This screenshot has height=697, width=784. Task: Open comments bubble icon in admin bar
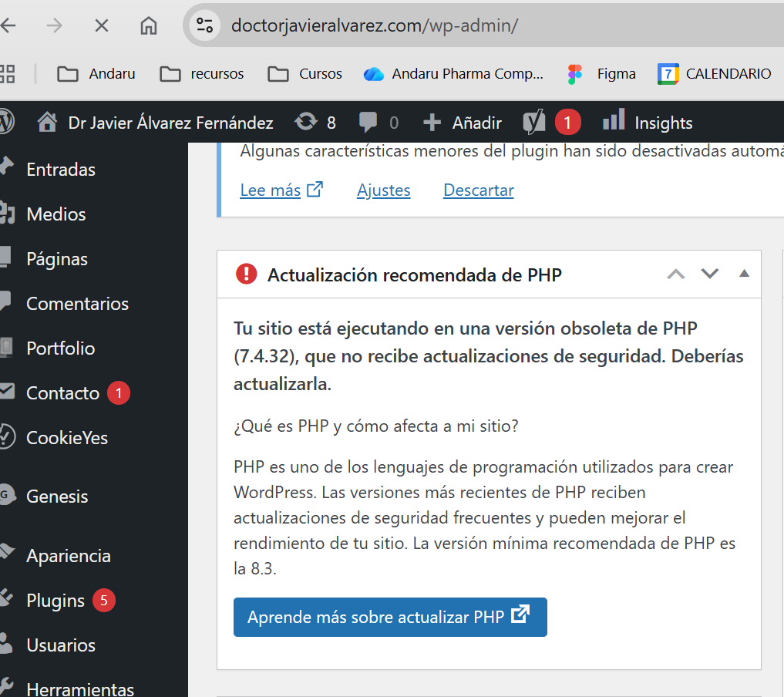coord(368,122)
